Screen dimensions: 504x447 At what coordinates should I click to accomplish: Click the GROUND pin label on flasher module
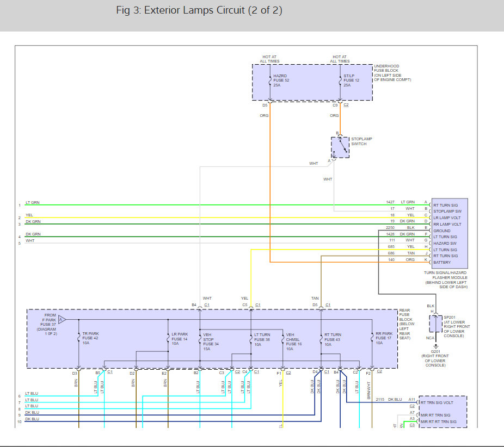click(441, 231)
